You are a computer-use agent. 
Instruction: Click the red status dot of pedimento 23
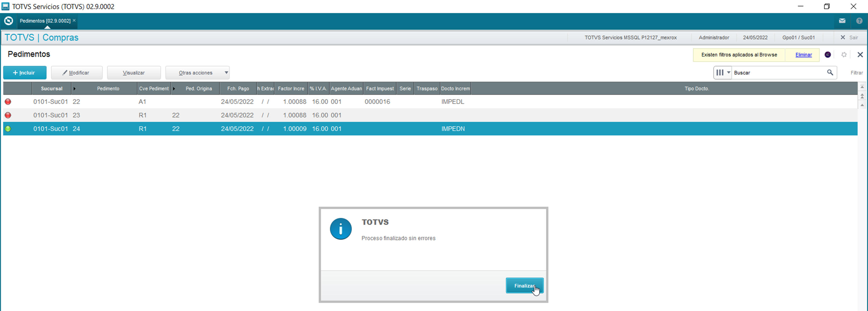click(x=8, y=115)
